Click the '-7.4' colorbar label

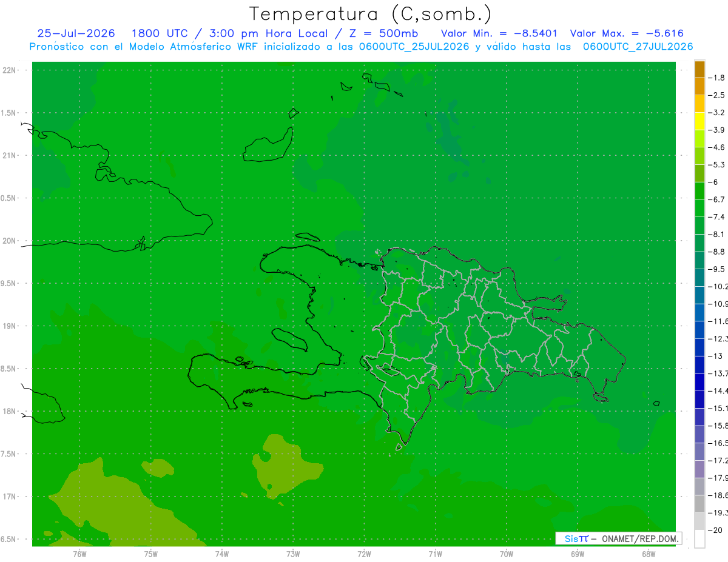point(716,217)
